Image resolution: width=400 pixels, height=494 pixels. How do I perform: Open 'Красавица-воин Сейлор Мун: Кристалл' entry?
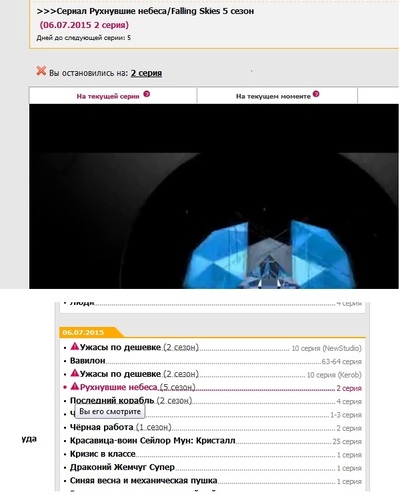point(153,441)
